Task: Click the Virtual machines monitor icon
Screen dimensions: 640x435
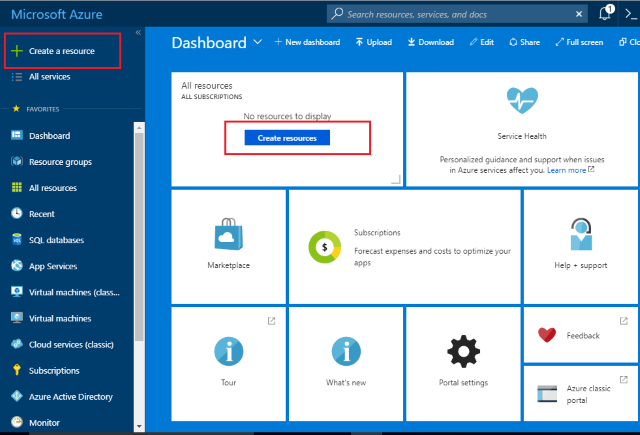Action: (17, 318)
